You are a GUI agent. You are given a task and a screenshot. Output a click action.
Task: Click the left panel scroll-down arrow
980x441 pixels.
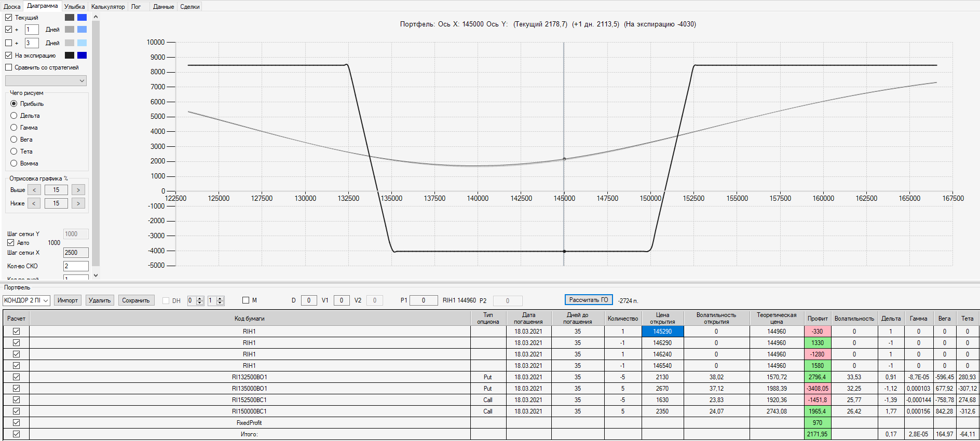(96, 275)
